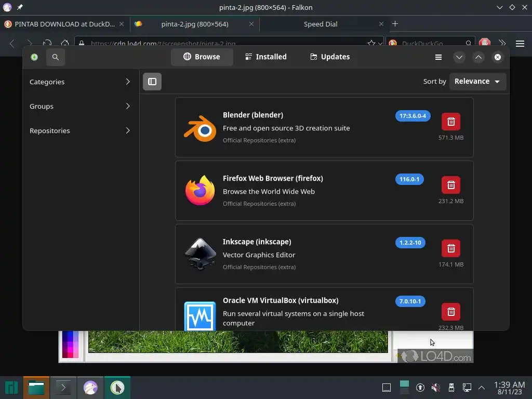Pin the Falkon window on all desktops
532x399 pixels.
(20, 7)
